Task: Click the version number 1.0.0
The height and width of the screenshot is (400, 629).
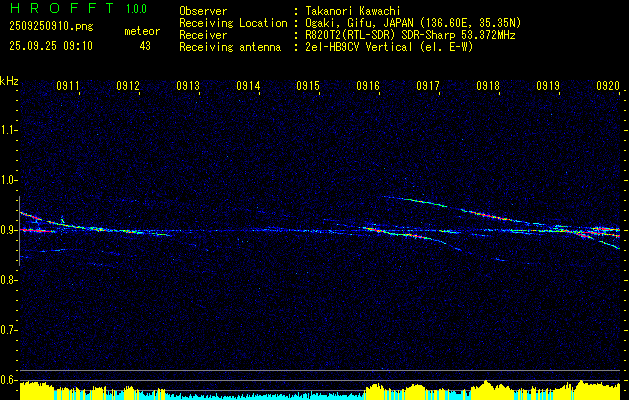Action: coord(136,8)
